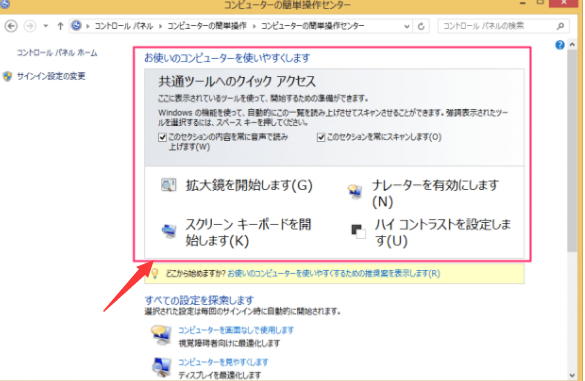The width and height of the screenshot is (585, 381).
Task: Open コンピューターを画面なしで使用します link
Action: pyautogui.click(x=236, y=330)
